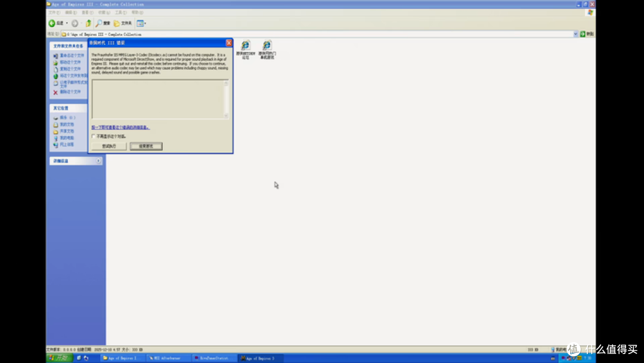The width and height of the screenshot is (644, 363).
Task: Click E-mail this file envelope icon
Action: (55, 83)
